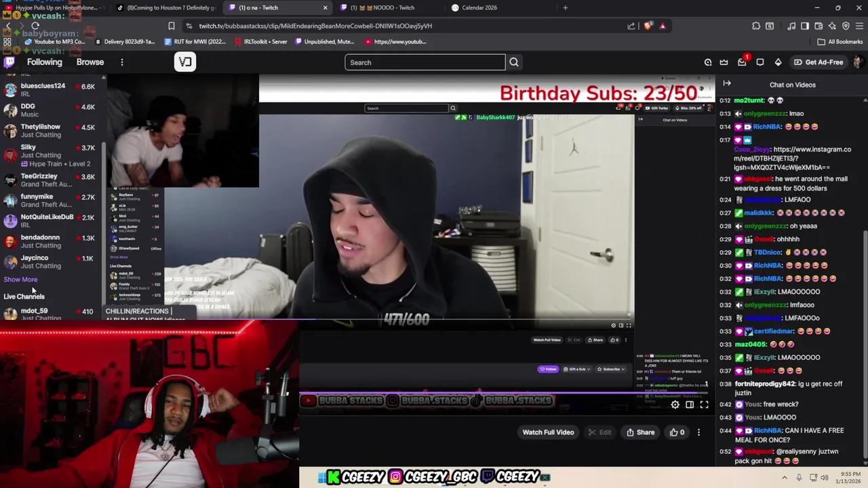Focus the Twitch Search input field
This screenshot has height=488, width=868.
click(425, 62)
